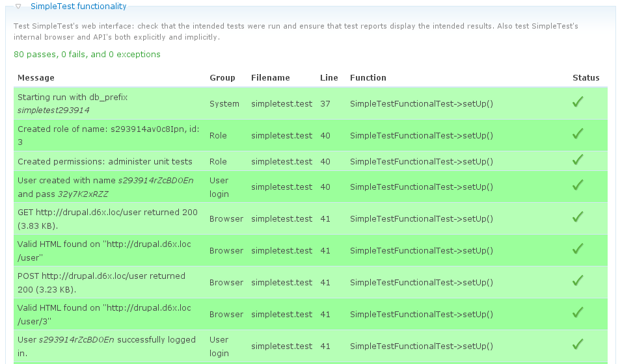Click the 'successfully logged in' message cell
This screenshot has width=620, height=364.
click(x=107, y=346)
